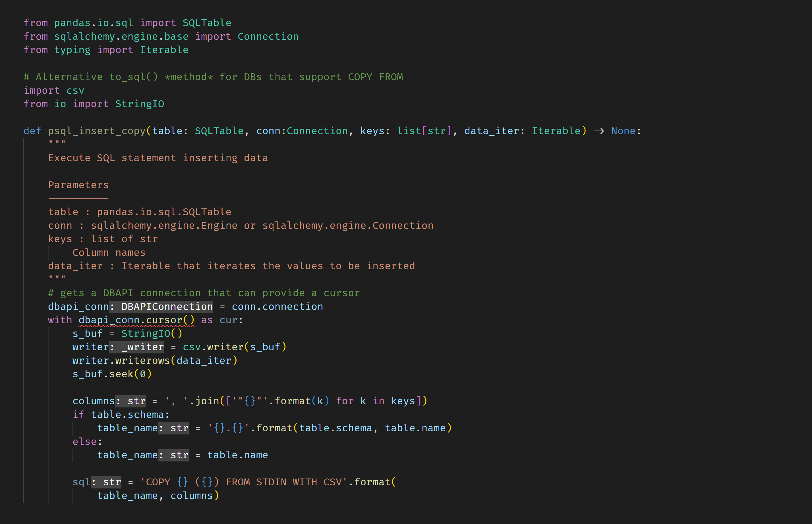Click the comment 'Alternative to_sql() *method*'
Viewport: 812px width, 524px height.
pyautogui.click(x=118, y=77)
